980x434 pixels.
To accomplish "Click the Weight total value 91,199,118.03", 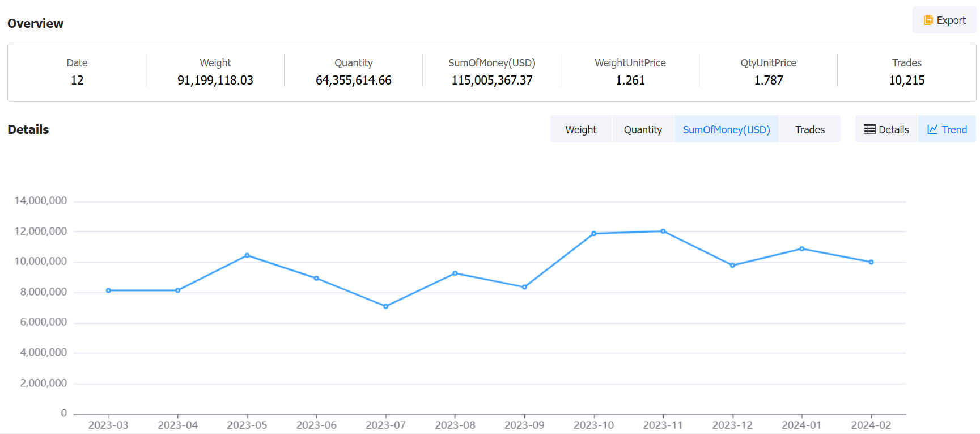I will pyautogui.click(x=215, y=81).
